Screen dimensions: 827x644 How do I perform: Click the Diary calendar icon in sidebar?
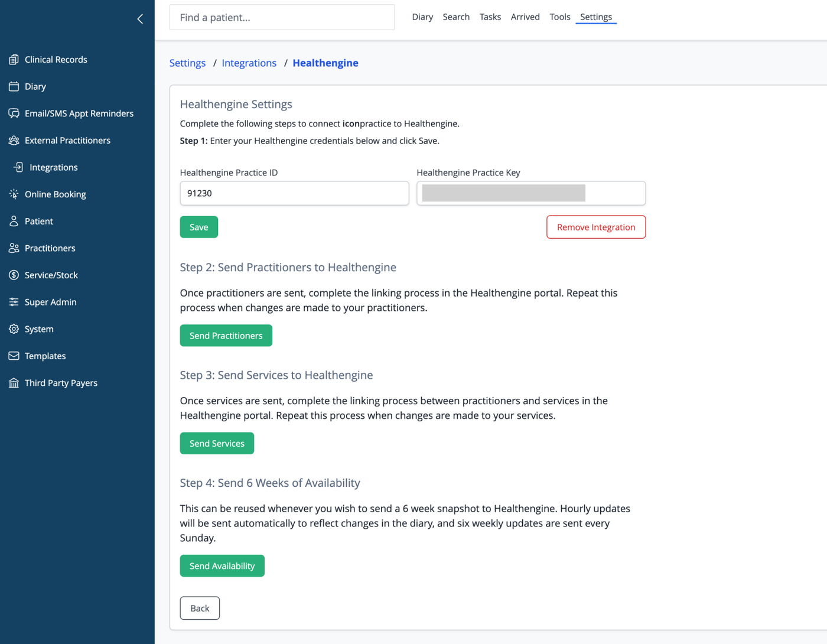pos(14,86)
